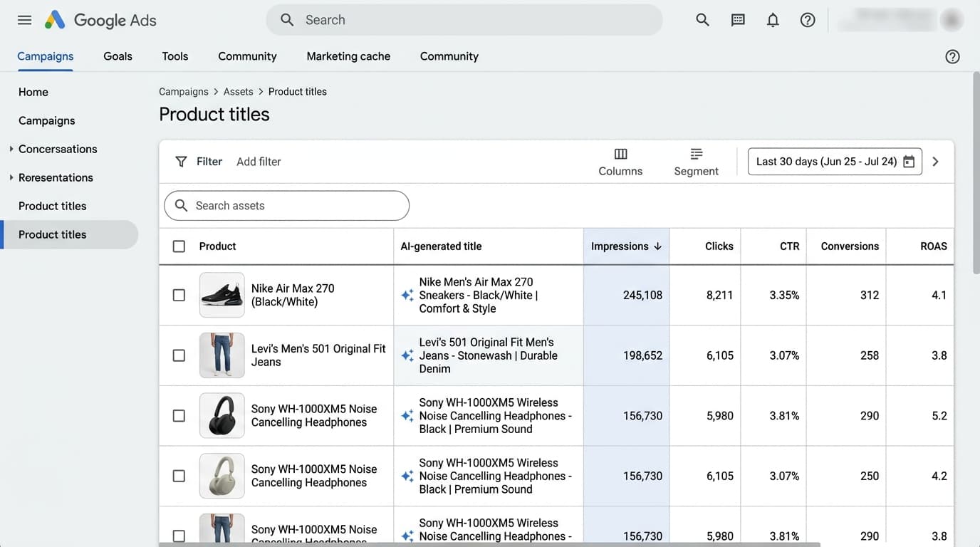
Task: Open the Nike Air Max 270 thumbnail
Action: [222, 295]
